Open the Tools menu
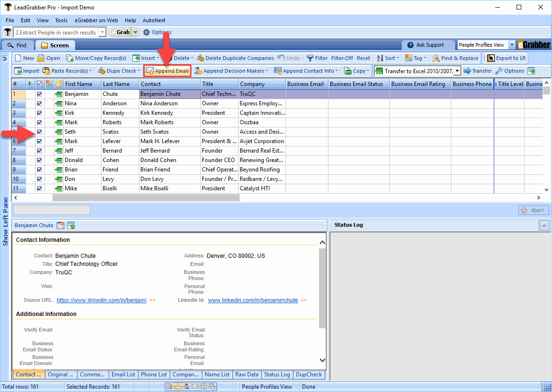Screen dimensions: 552x392 point(61,20)
